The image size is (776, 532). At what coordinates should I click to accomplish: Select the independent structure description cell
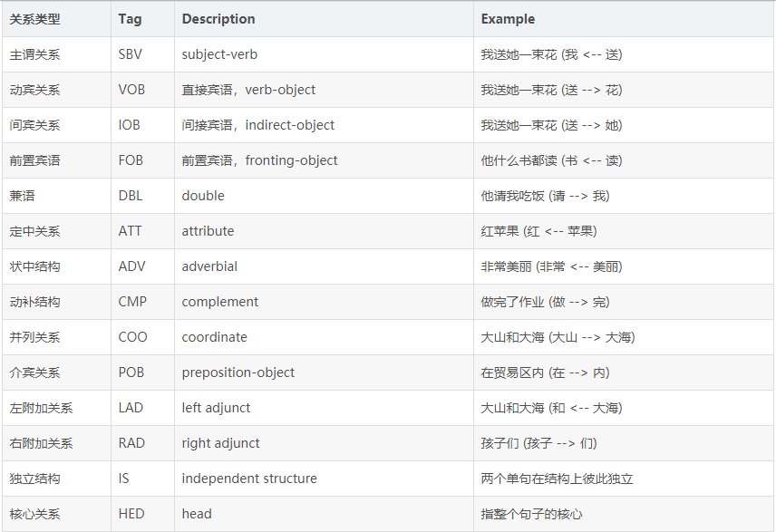[x=249, y=479]
